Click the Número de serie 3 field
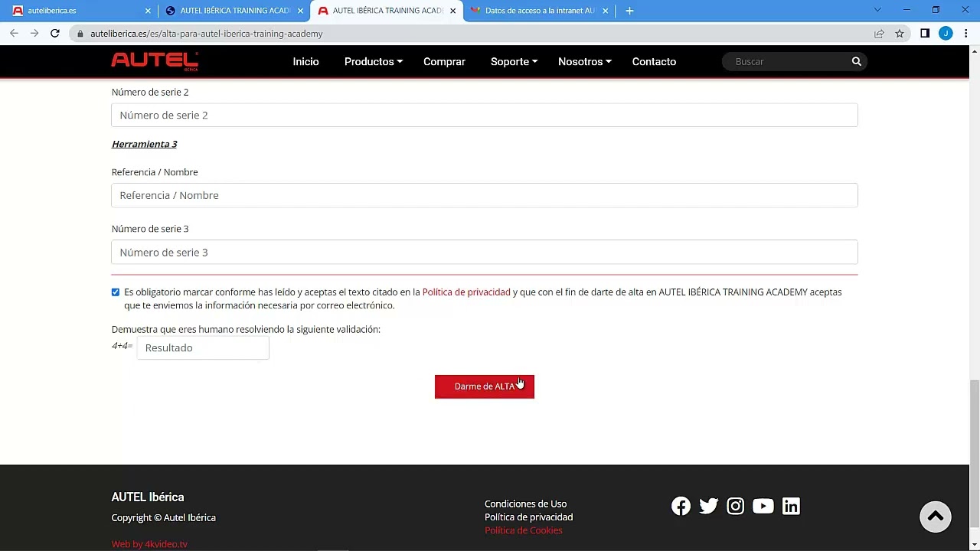The image size is (980, 551). pos(485,253)
